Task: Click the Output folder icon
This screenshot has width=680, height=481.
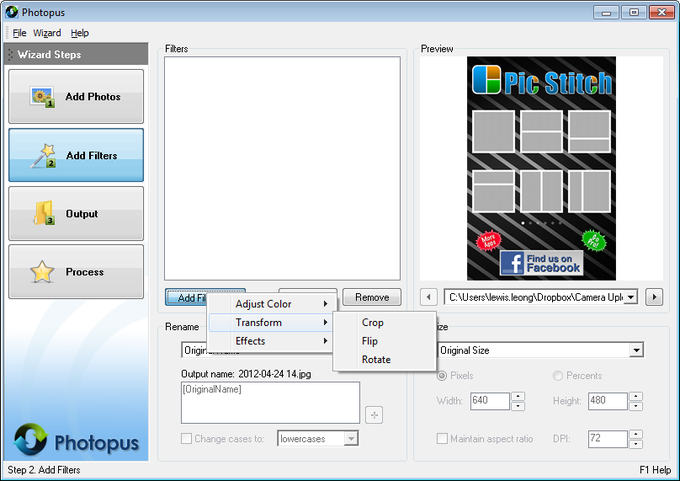Action: click(44, 213)
